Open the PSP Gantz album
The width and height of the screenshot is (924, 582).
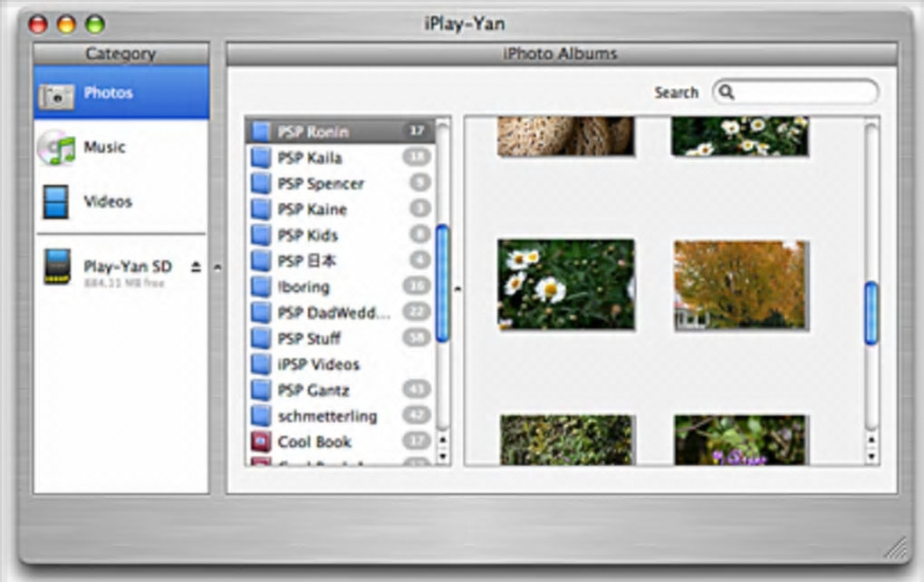[313, 391]
